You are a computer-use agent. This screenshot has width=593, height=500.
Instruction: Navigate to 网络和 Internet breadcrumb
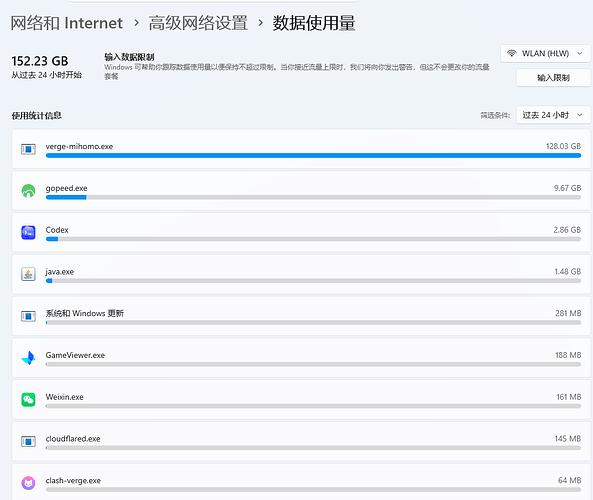pos(67,23)
